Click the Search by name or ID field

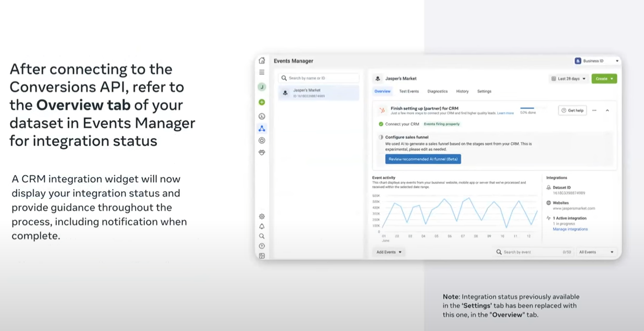[x=319, y=78]
